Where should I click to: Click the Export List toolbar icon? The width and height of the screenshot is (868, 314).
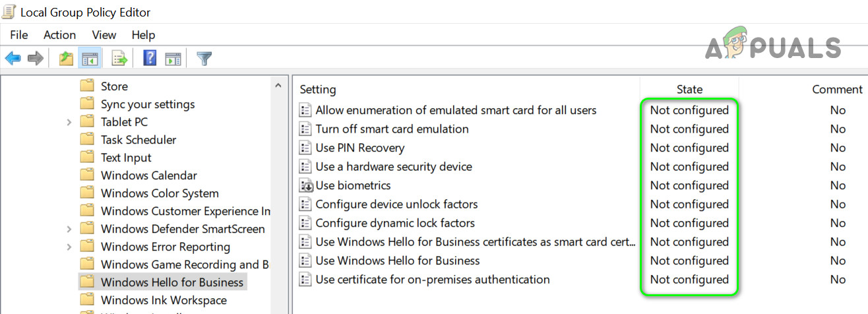tap(119, 59)
